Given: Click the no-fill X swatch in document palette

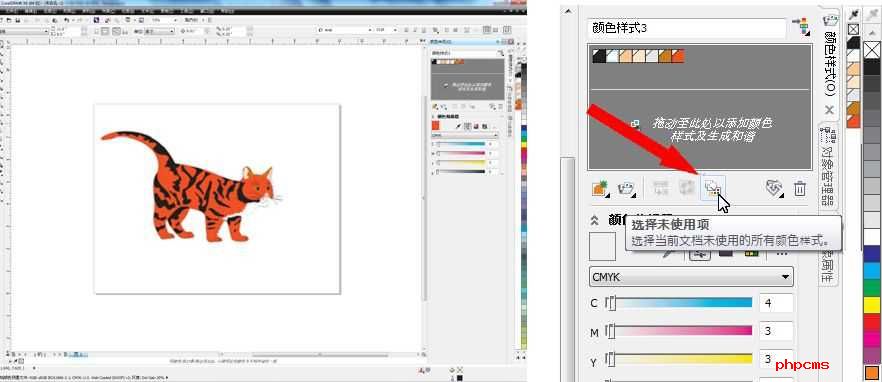Looking at the screenshot, I should point(854,29).
